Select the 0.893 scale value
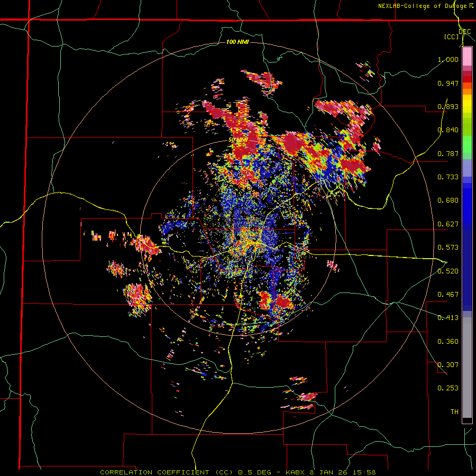The height and width of the screenshot is (476, 476). tap(448, 106)
